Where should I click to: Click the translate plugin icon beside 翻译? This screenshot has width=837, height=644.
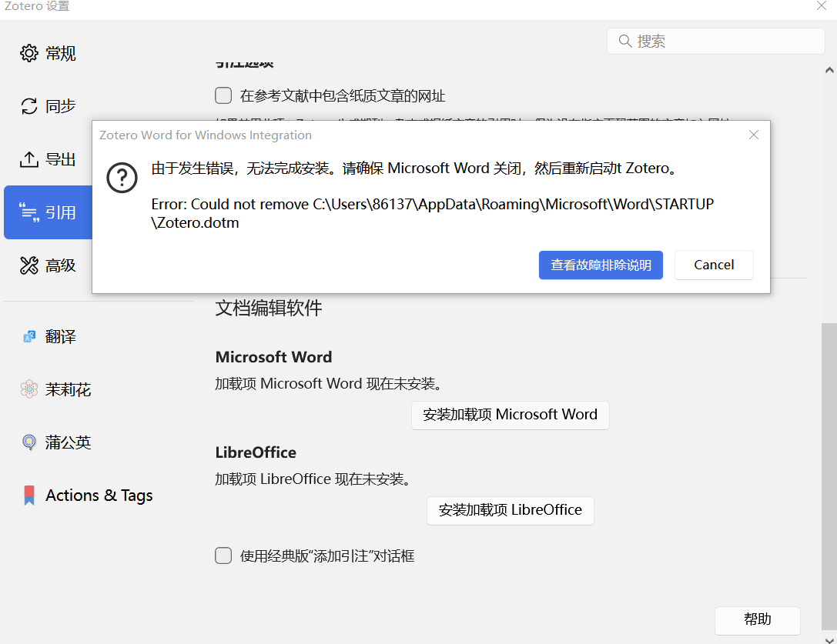[28, 337]
